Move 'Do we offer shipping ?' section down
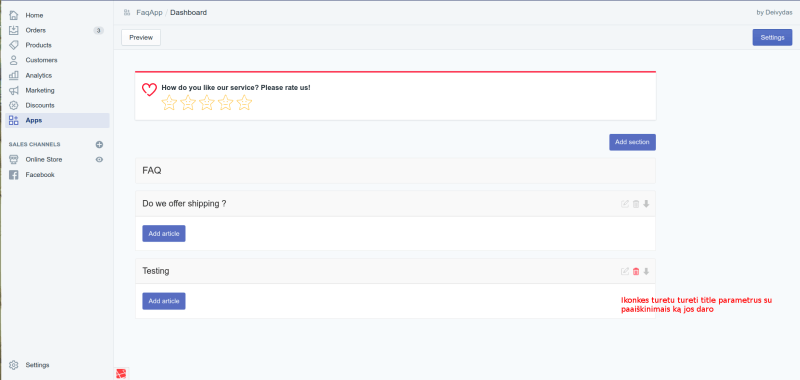 click(646, 204)
